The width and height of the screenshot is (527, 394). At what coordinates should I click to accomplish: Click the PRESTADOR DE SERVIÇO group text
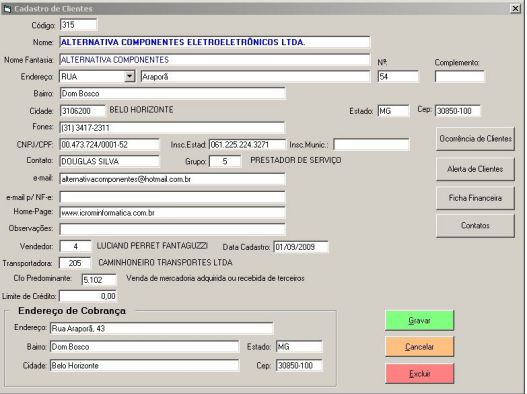[x=296, y=160]
